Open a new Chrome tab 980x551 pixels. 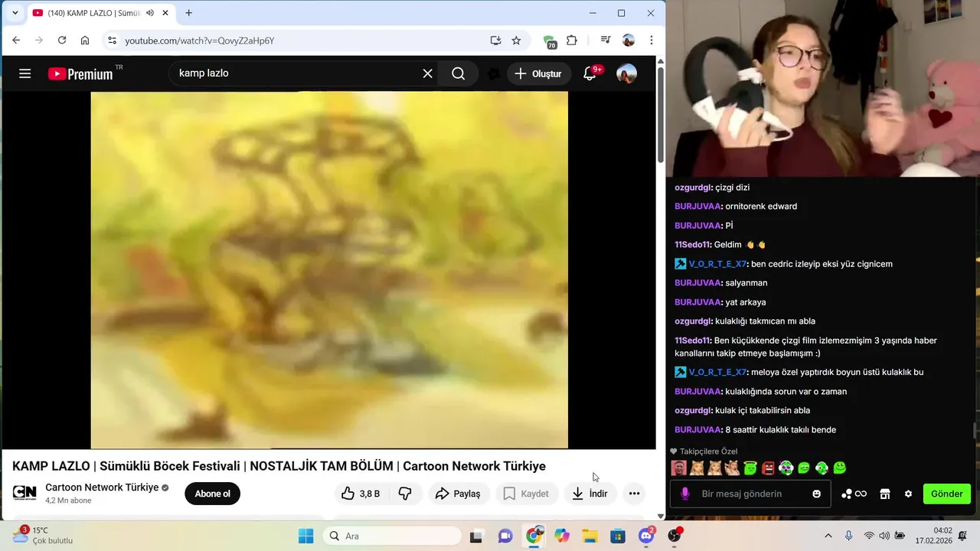point(188,13)
